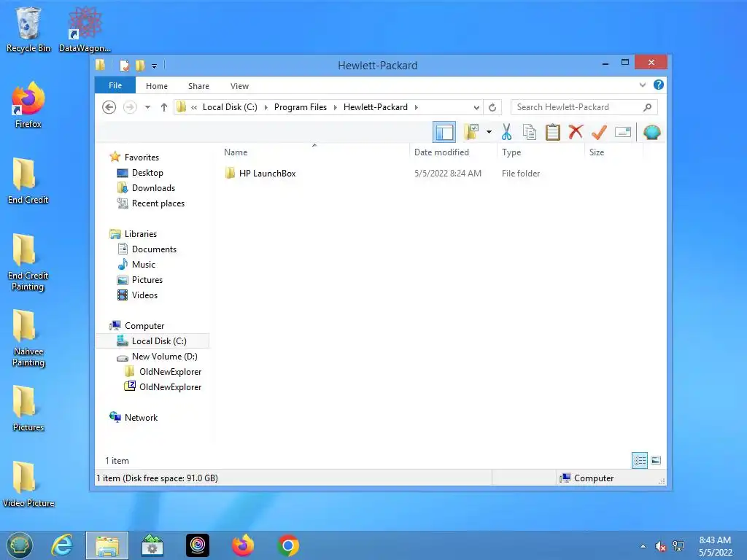Open Recent places under Favorites

(158, 203)
